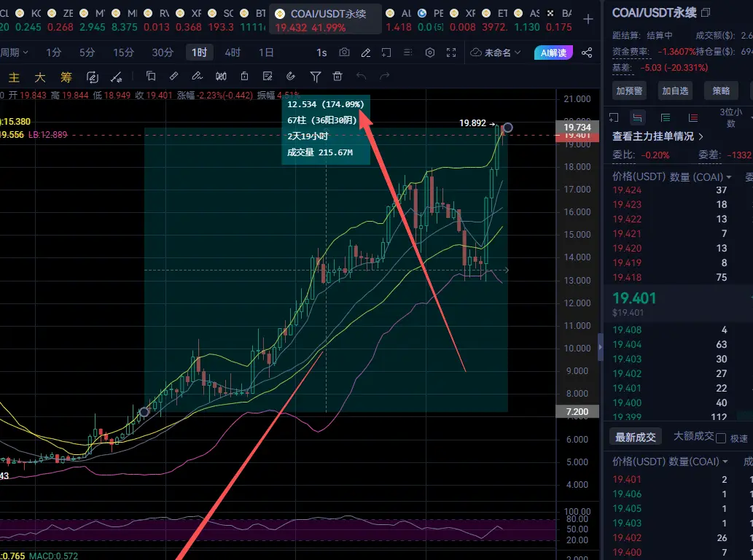
Task: Toggle the 极速 checkbox
Action: point(721,438)
